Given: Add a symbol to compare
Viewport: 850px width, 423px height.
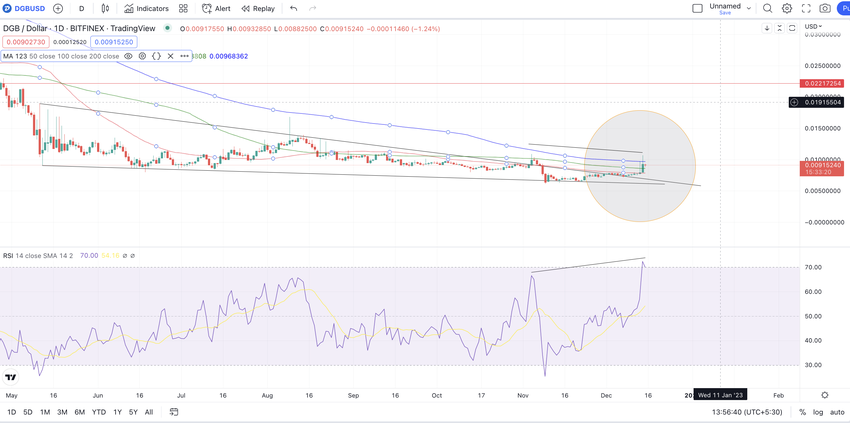Looking at the screenshot, I should click(x=58, y=9).
